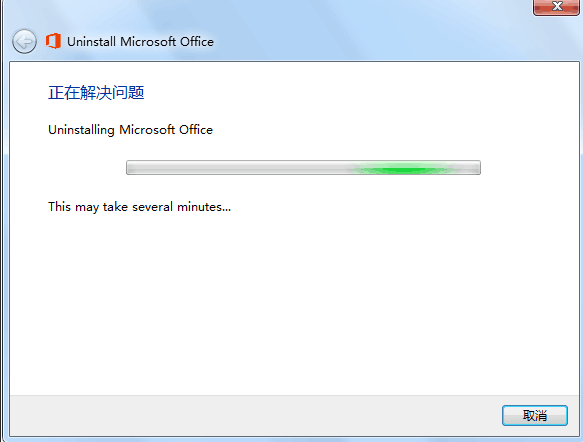Click the round back arrow button

coord(24,41)
